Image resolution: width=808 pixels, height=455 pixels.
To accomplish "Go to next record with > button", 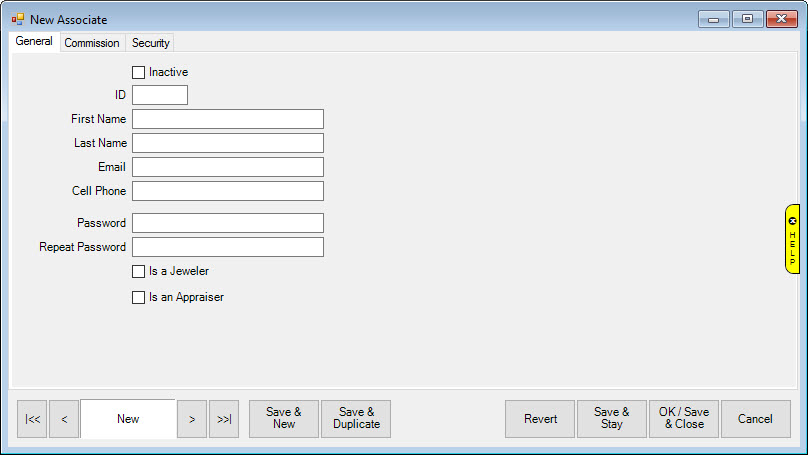I will point(192,419).
